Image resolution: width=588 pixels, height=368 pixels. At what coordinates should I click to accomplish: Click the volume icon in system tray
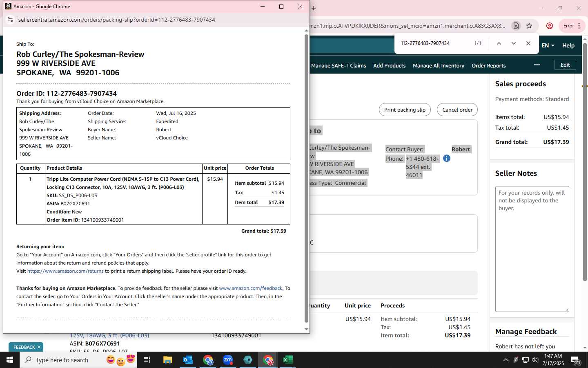pos(535,360)
